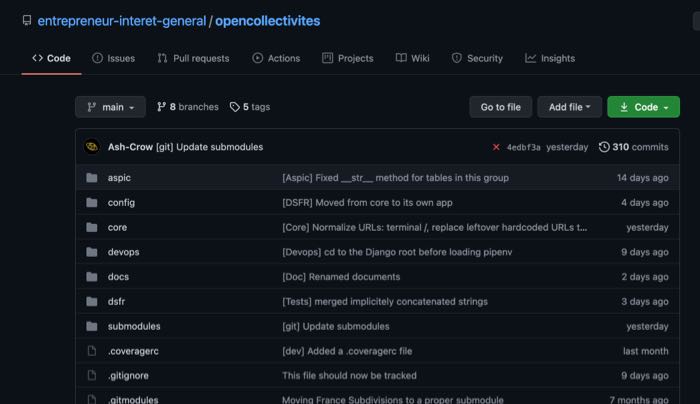700x404 pixels.
Task: Click the folder icon for core
Action: click(92, 227)
